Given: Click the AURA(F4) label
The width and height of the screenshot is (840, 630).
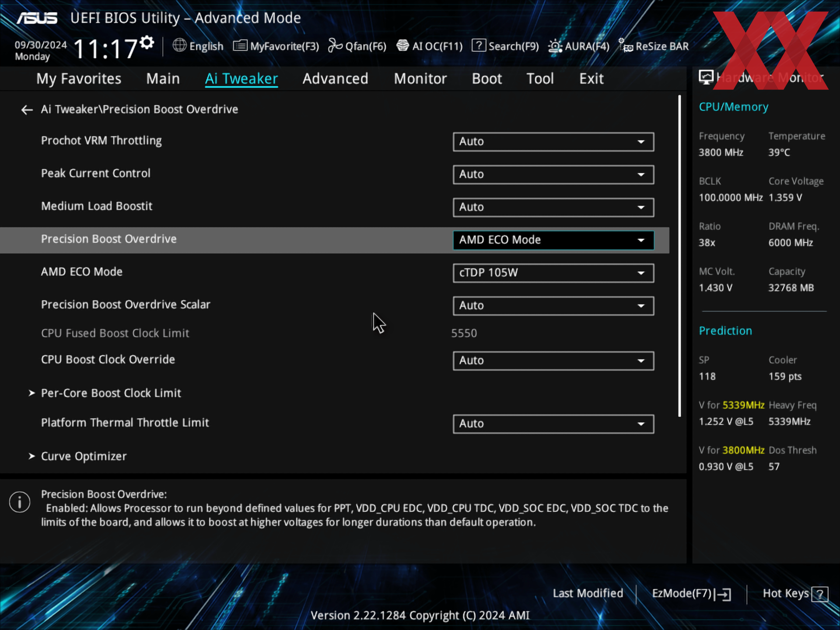Looking at the screenshot, I should coord(587,46).
